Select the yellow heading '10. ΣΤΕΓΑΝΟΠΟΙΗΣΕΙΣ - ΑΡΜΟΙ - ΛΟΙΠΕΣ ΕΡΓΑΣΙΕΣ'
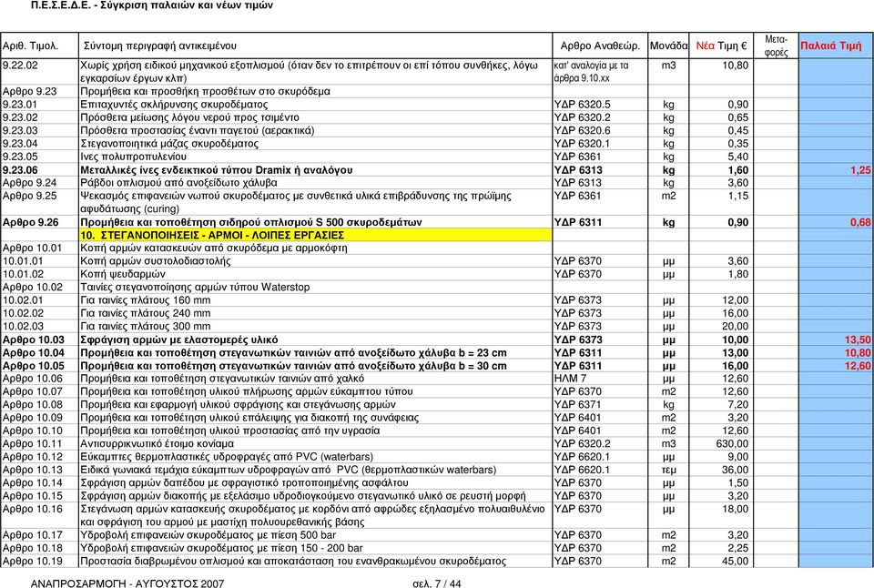 [212, 235]
